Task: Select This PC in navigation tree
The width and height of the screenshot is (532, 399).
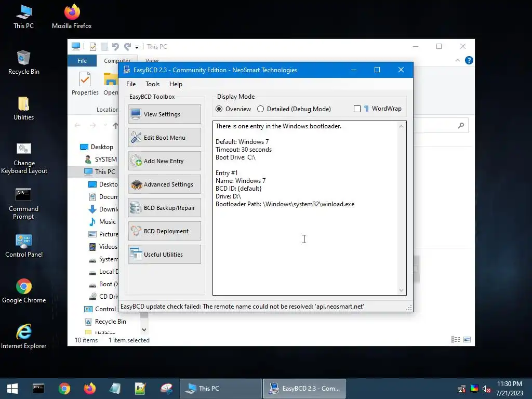Action: click(100, 171)
